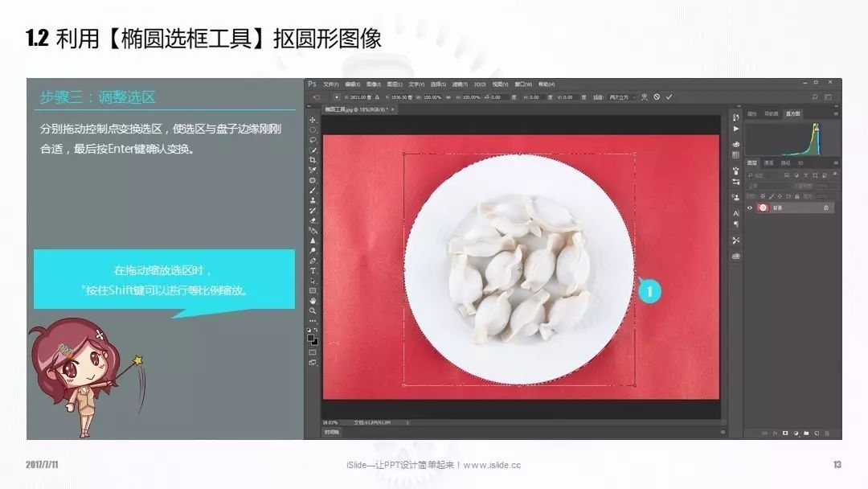Image resolution: width=868 pixels, height=489 pixels.
Task: Open the Swatches grid panel icon
Action: 735,155
